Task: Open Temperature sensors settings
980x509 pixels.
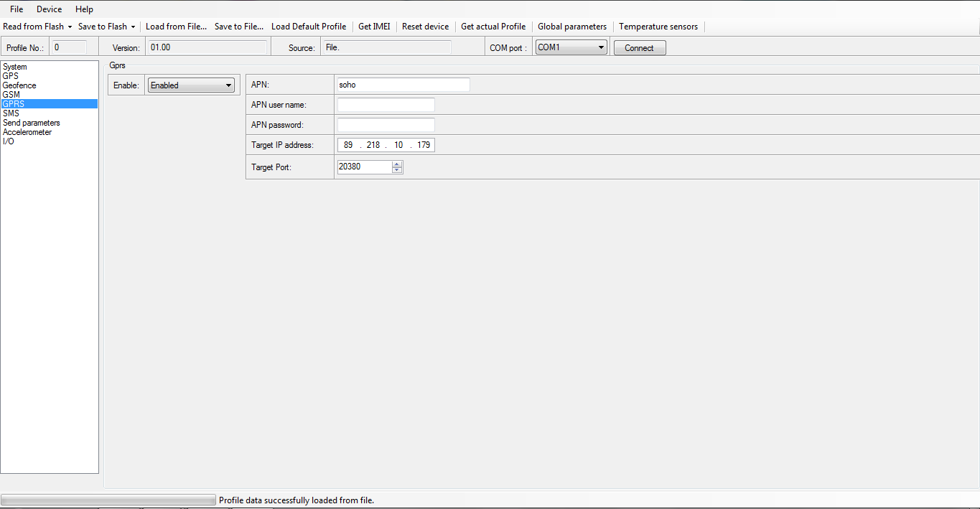Action: (658, 27)
